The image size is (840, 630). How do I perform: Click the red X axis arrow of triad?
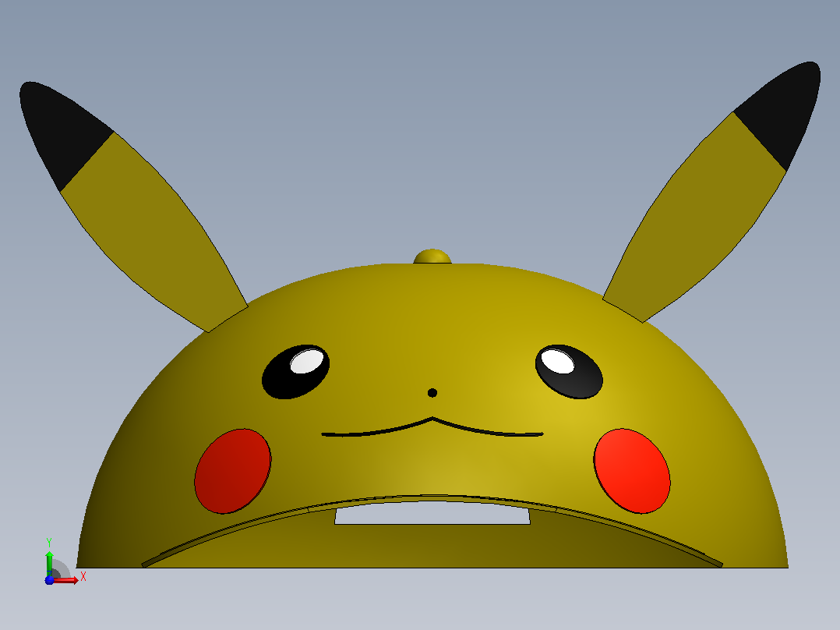[x=67, y=581]
